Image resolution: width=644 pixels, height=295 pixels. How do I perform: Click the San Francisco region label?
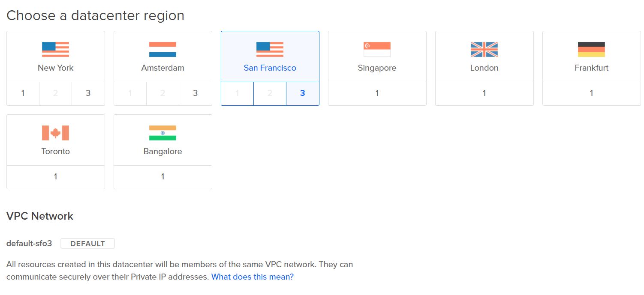click(270, 68)
